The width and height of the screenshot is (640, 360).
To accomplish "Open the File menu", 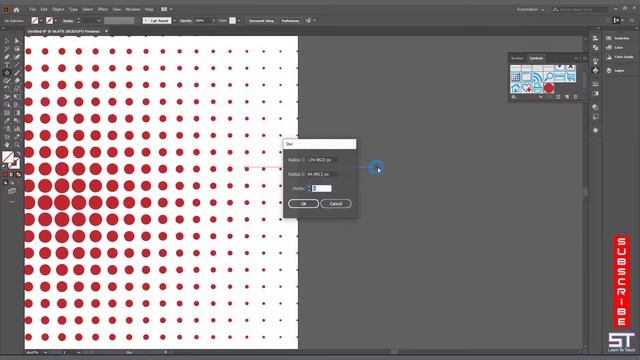I will [33, 9].
